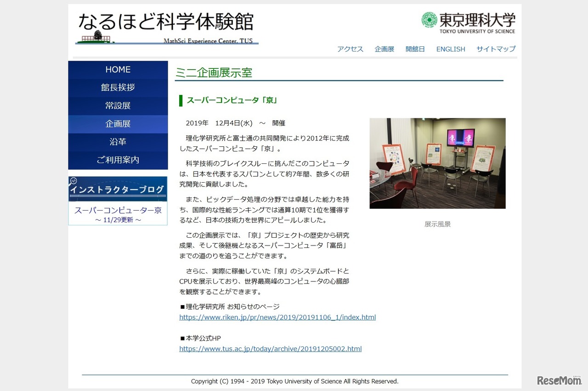Select ご利用案内 in the sidebar menu
Viewport: 588px width, 391px height.
coord(118,160)
